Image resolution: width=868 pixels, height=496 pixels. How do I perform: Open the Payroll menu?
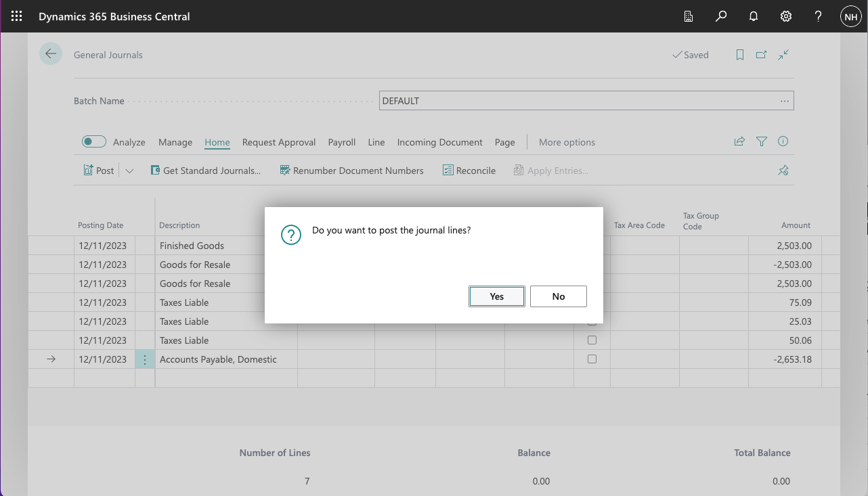(342, 142)
